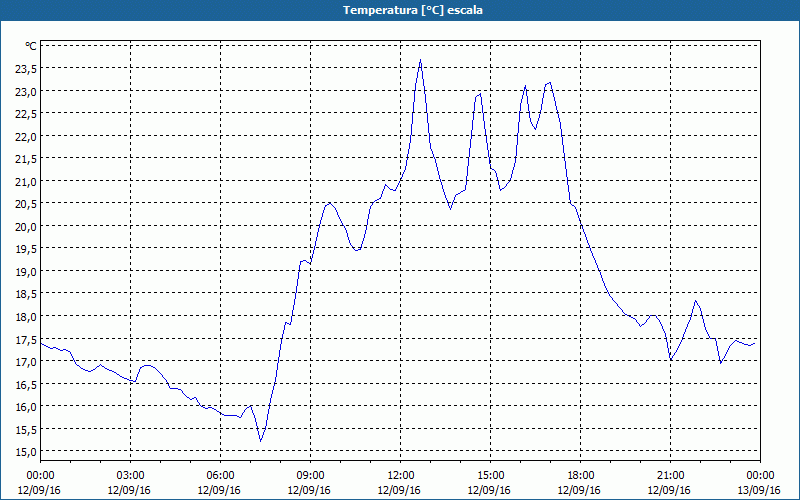
Task: Click the curve peak near 17:00
Action: tap(549, 83)
